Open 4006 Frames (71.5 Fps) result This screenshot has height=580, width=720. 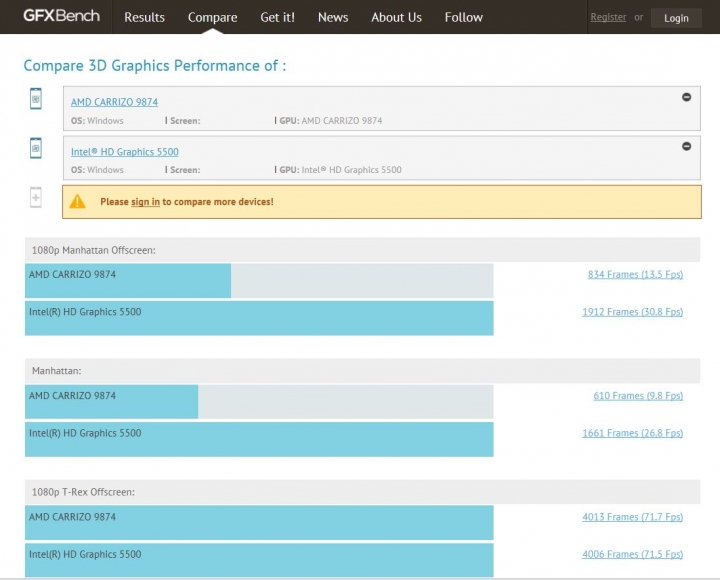[x=632, y=554]
